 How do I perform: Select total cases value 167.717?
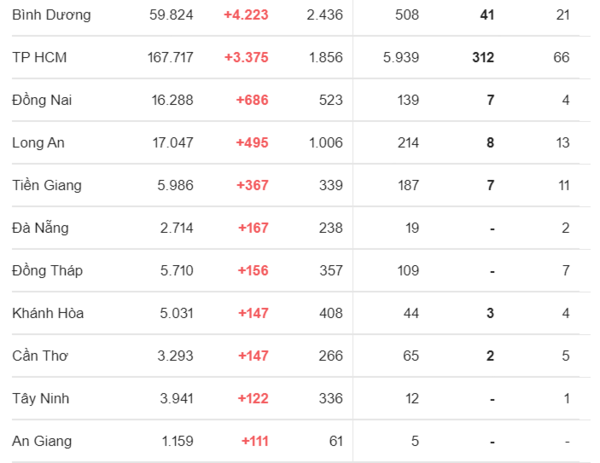pos(170,57)
